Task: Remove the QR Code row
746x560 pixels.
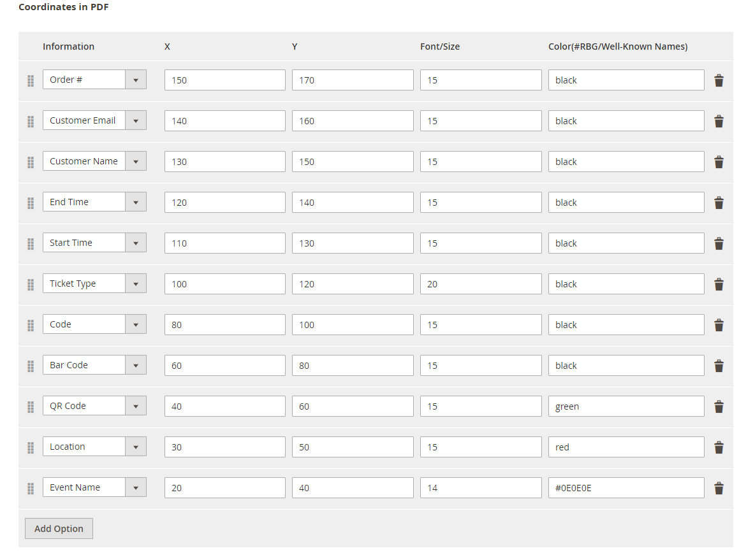Action: click(719, 407)
